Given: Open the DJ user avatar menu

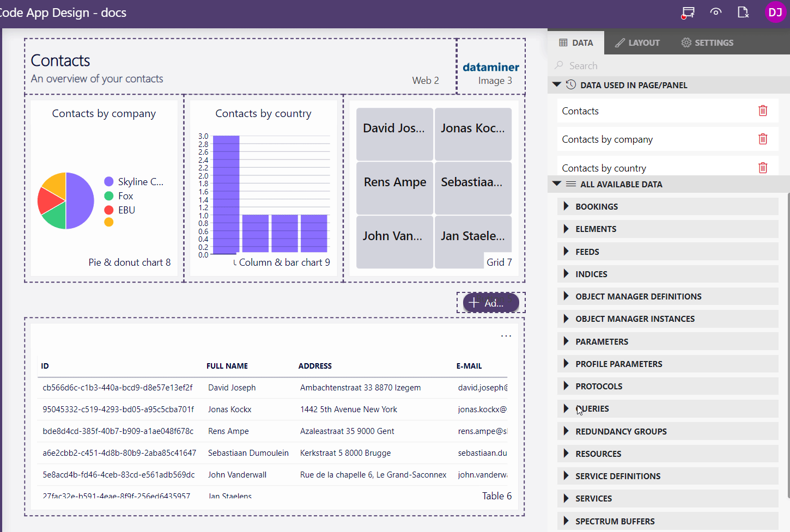Looking at the screenshot, I should 775,12.
